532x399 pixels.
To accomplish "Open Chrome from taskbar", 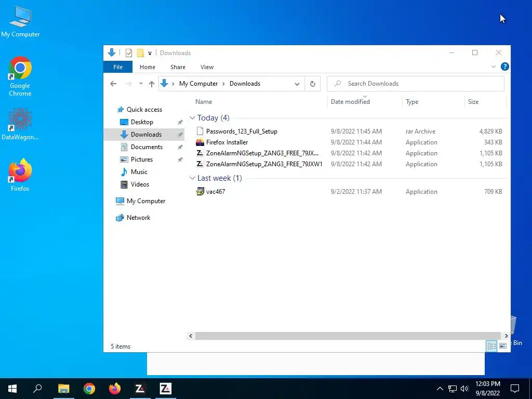I will (x=89, y=389).
